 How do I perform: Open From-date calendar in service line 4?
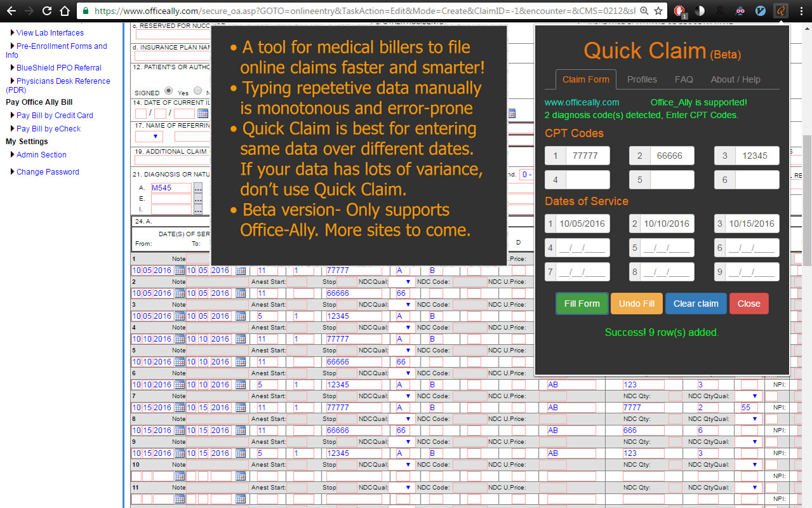click(x=180, y=339)
